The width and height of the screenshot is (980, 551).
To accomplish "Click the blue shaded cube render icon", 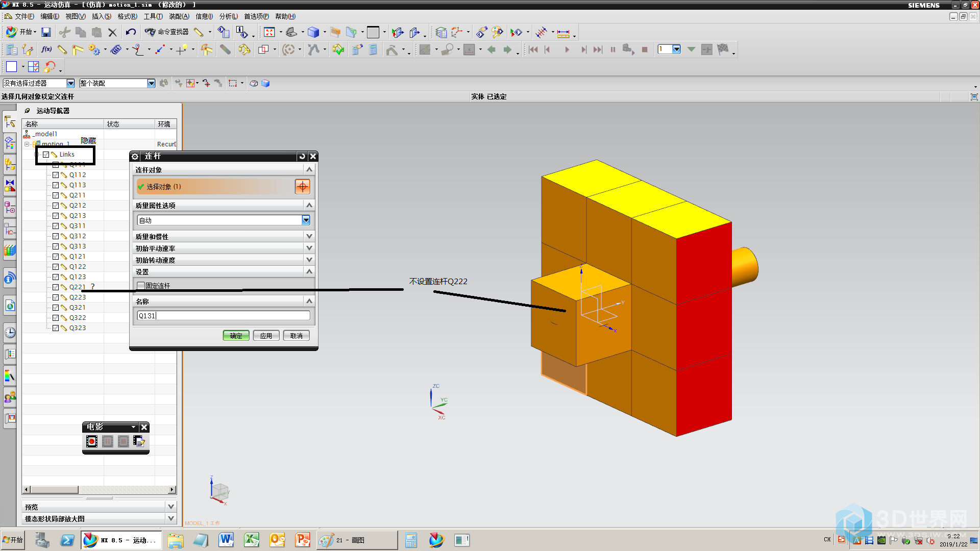I will click(x=313, y=33).
